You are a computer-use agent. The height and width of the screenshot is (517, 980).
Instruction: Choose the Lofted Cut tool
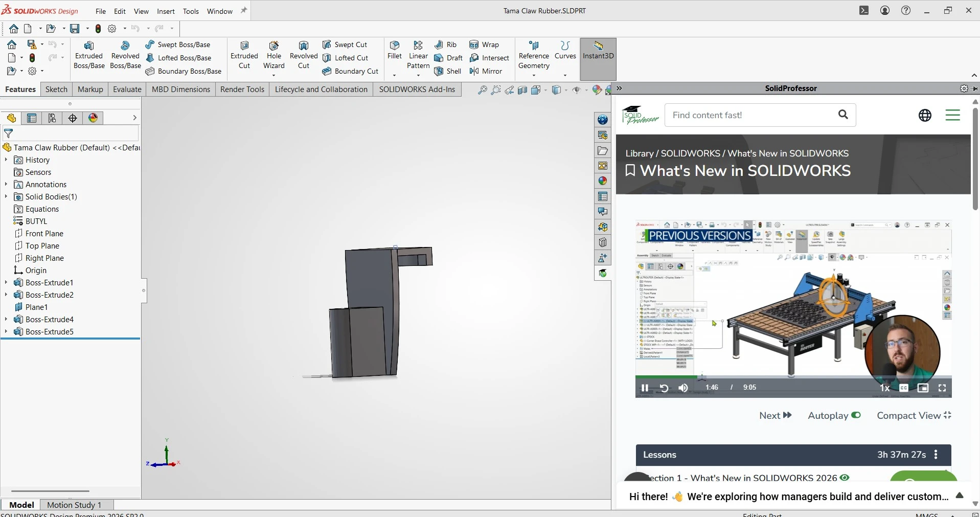click(x=346, y=58)
